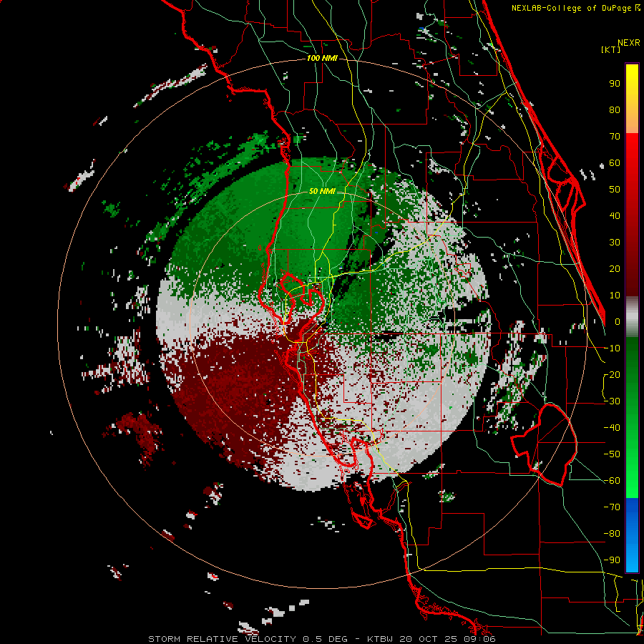This screenshot has height=644, width=644.
Task: Click the 90 knot value on scale
Action: pos(615,84)
